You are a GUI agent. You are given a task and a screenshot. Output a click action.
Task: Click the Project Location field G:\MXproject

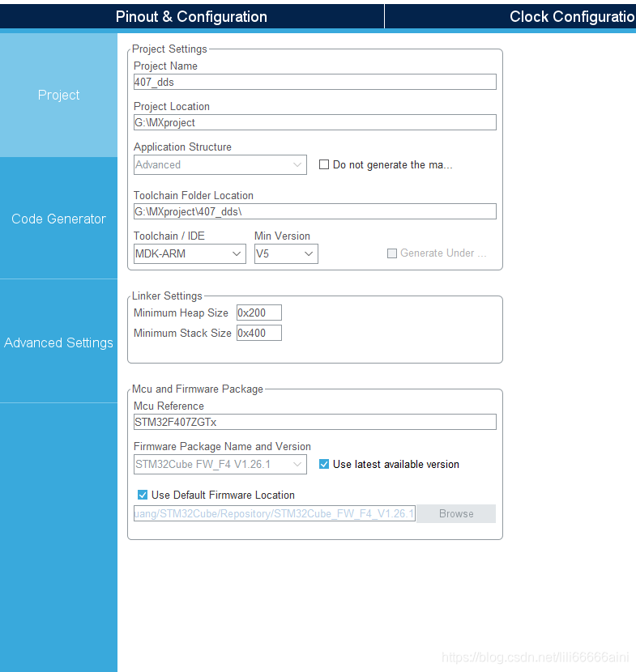coord(315,122)
